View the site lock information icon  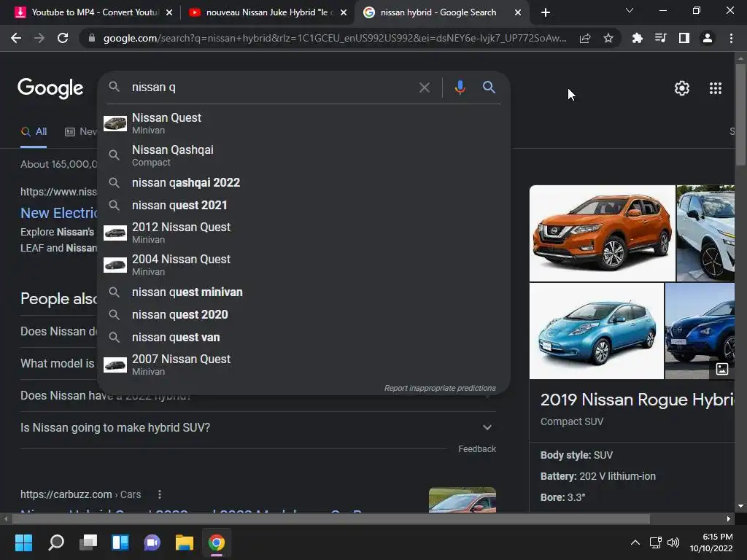(92, 38)
